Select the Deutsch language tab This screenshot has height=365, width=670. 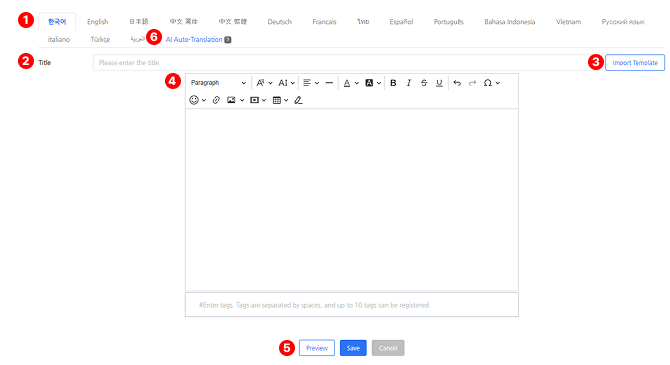click(x=279, y=22)
